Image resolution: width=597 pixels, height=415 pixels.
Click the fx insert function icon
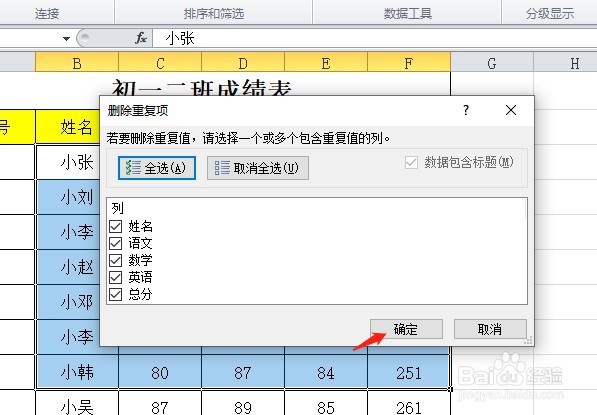141,38
